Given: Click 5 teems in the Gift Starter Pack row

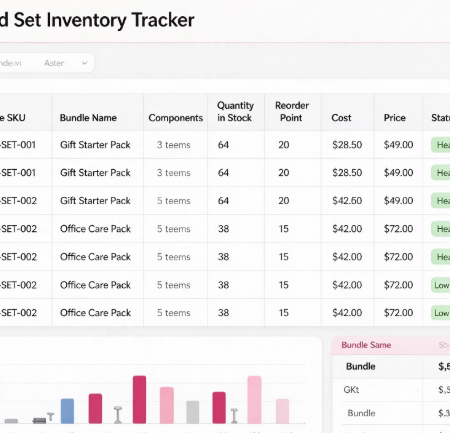Looking at the screenshot, I should 174,201.
